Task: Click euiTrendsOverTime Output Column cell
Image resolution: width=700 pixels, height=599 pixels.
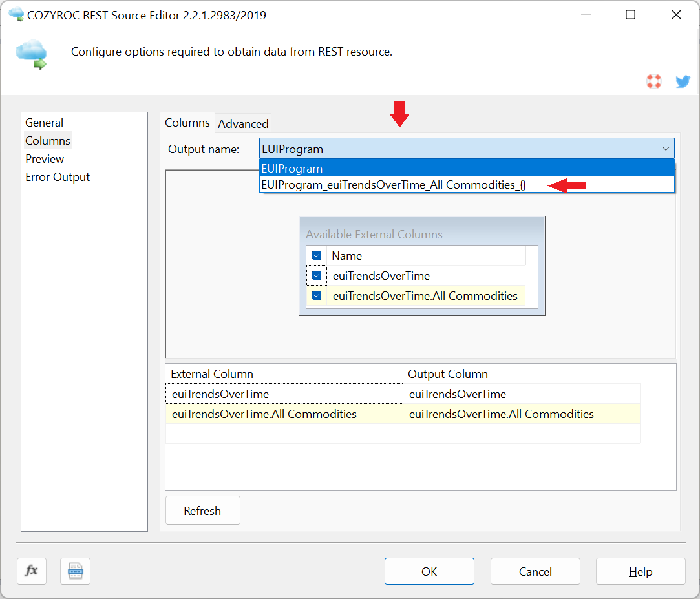Action: pyautogui.click(x=522, y=394)
